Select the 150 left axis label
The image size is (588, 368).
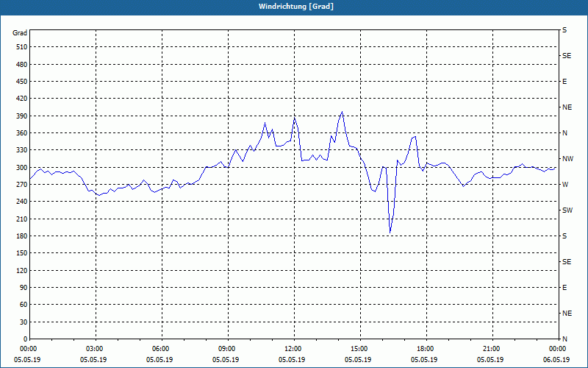click(22, 253)
